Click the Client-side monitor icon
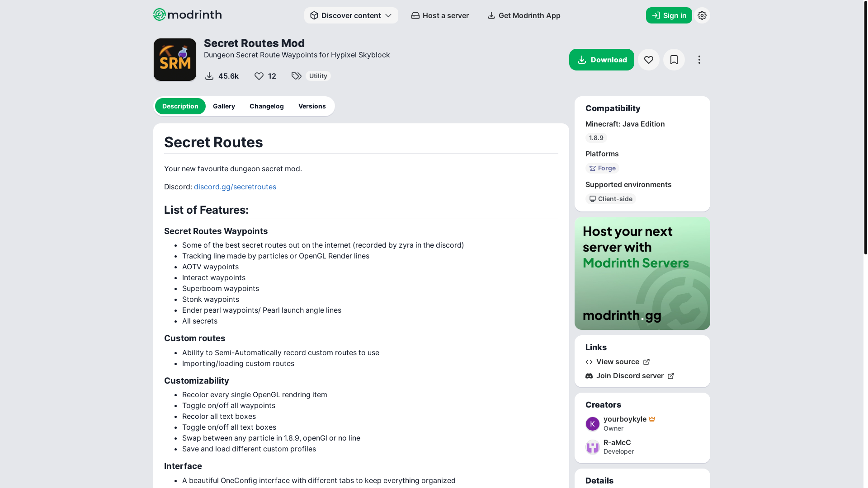Screen dimensions: 868x488 tap(592, 199)
